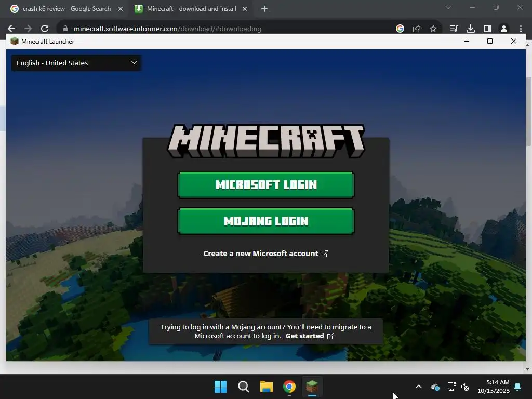Toggle Chrome side panel
The height and width of the screenshot is (399, 532).
tap(487, 29)
